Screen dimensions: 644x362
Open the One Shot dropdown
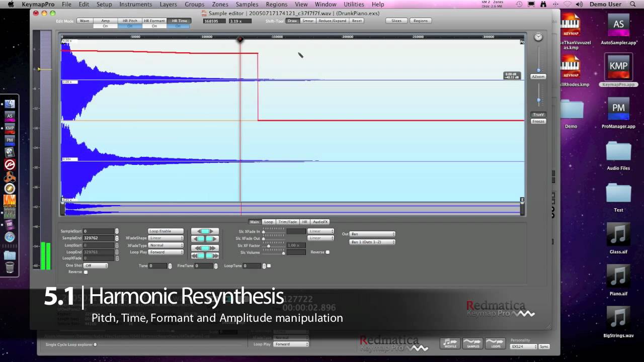pos(96,265)
